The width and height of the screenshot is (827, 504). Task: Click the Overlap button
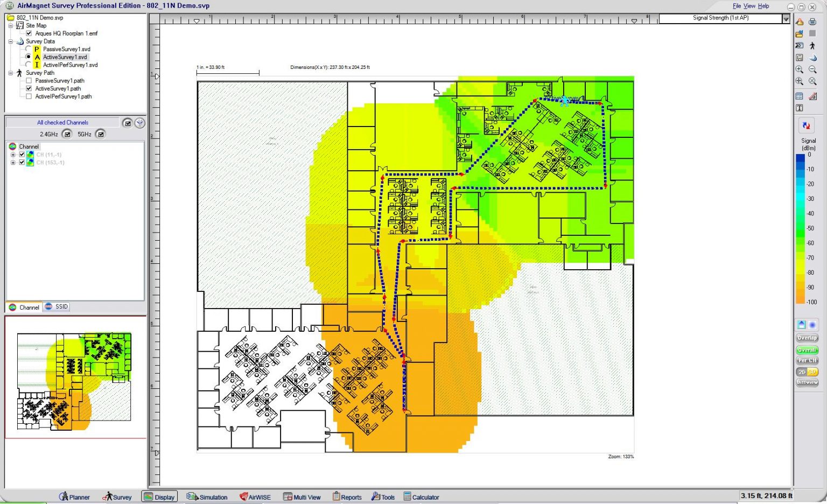tap(807, 338)
